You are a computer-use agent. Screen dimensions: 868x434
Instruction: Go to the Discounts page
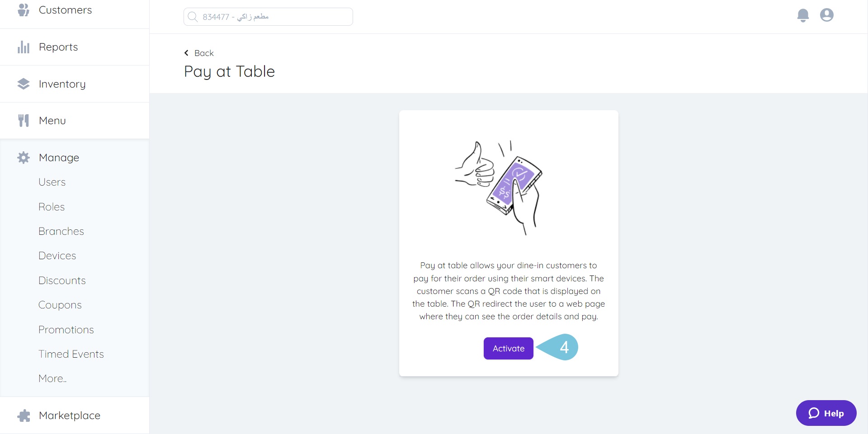tap(62, 280)
